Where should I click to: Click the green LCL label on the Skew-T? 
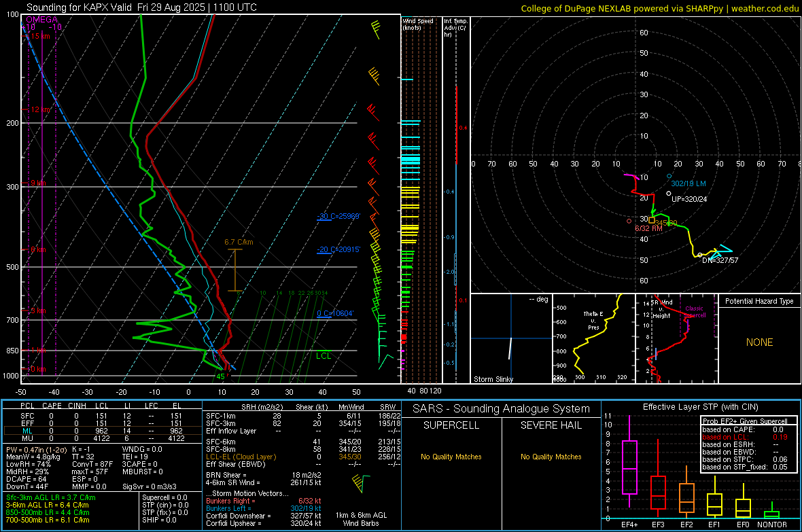(x=324, y=356)
